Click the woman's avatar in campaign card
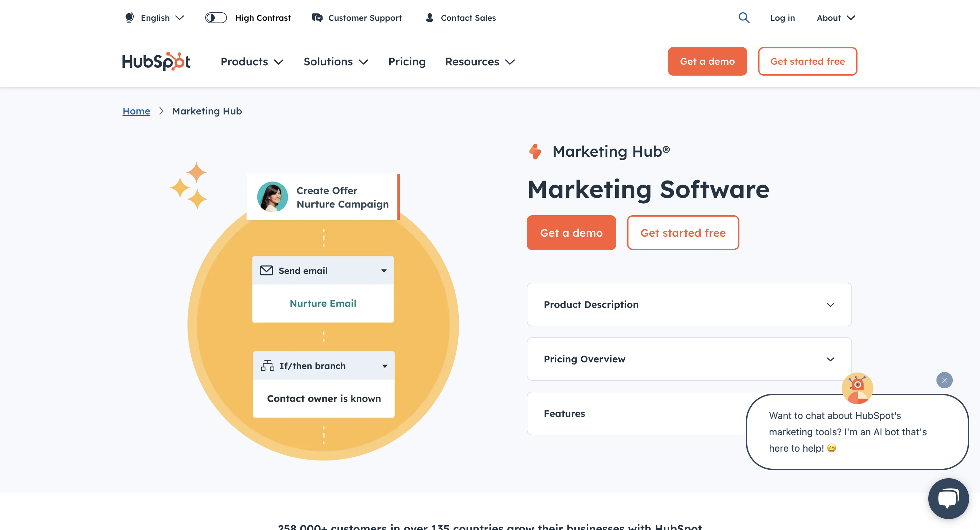 (272, 197)
